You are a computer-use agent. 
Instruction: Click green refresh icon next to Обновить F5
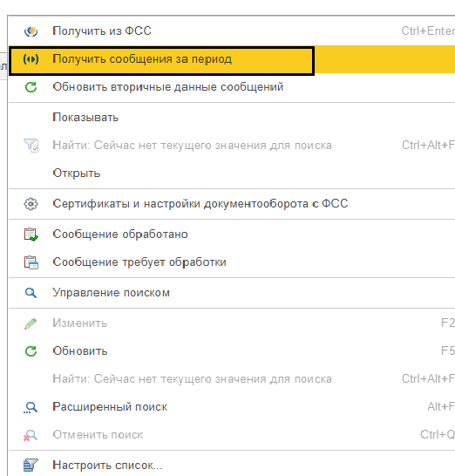click(x=31, y=351)
